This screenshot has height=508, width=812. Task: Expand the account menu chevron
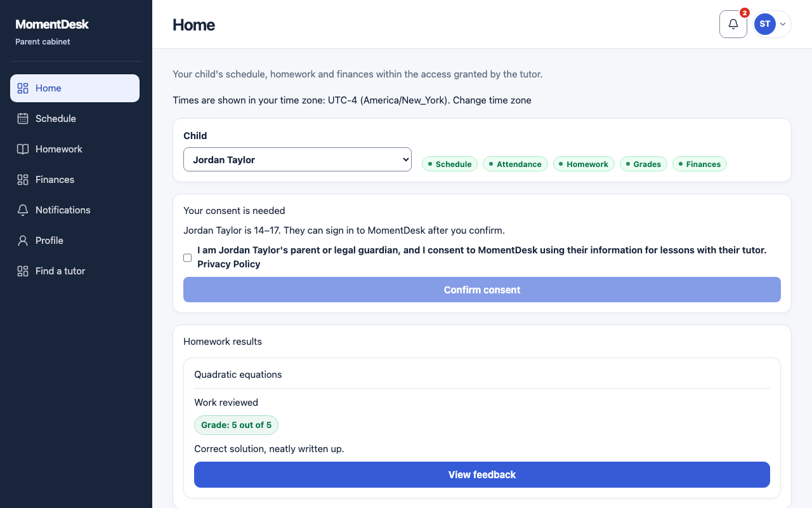783,24
